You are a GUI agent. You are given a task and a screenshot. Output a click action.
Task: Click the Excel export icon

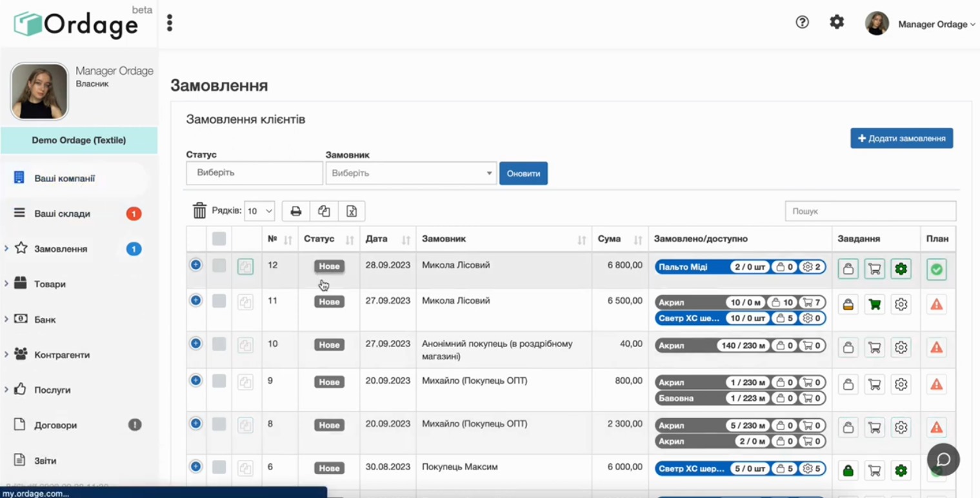pyautogui.click(x=351, y=211)
